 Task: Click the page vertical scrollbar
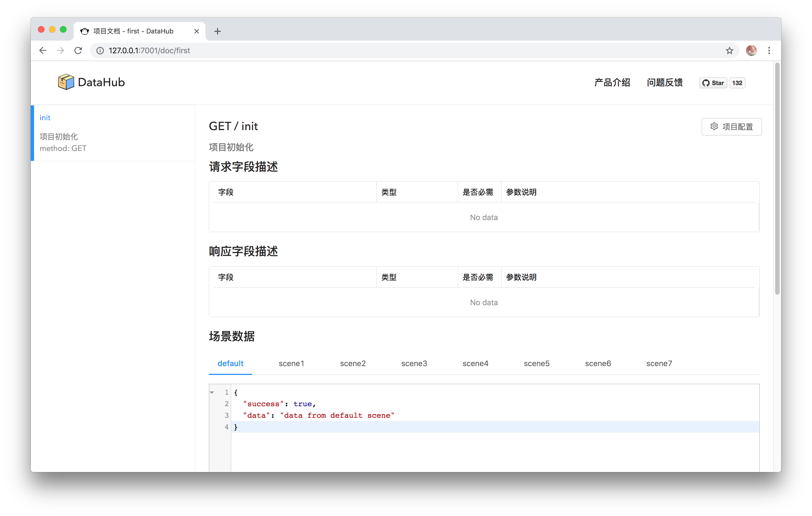coord(777,179)
